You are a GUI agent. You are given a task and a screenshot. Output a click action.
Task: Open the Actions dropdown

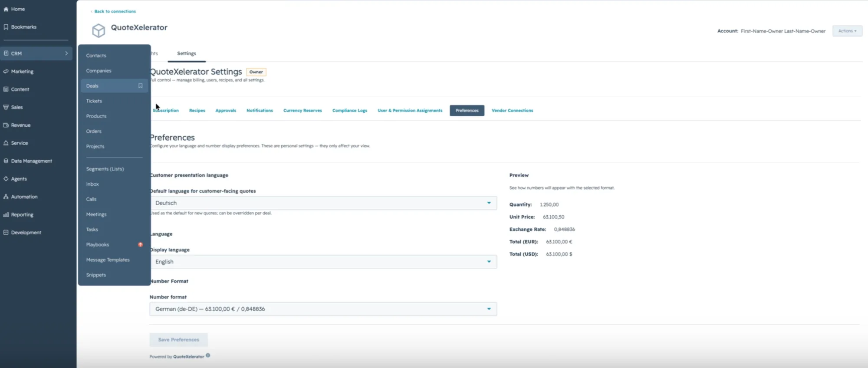(x=847, y=31)
